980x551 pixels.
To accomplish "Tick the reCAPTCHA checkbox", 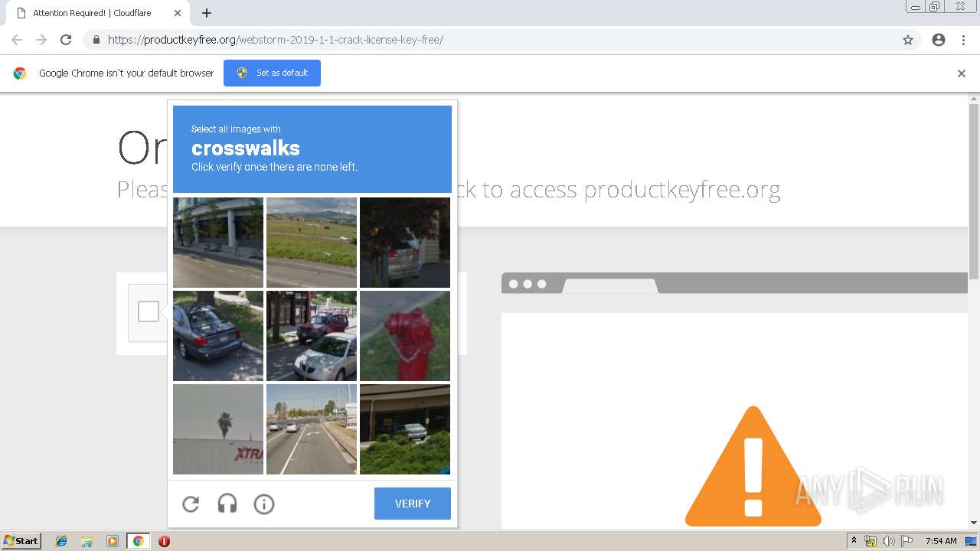I will (x=149, y=311).
